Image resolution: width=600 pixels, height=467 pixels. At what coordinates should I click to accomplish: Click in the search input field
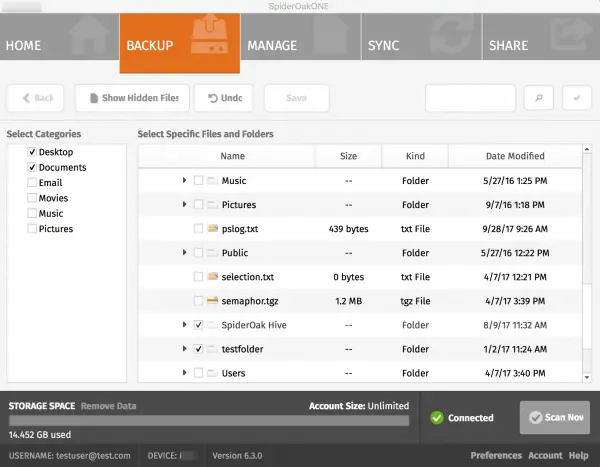(470, 98)
